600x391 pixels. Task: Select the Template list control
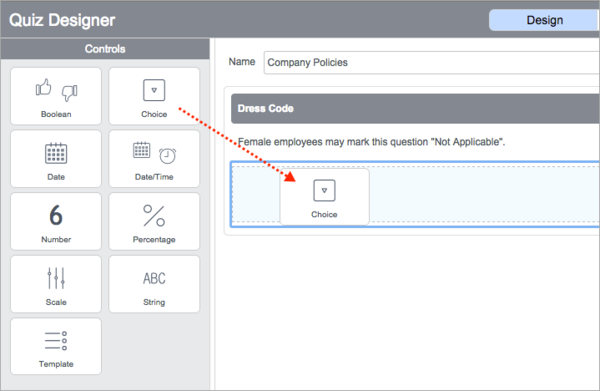point(56,346)
